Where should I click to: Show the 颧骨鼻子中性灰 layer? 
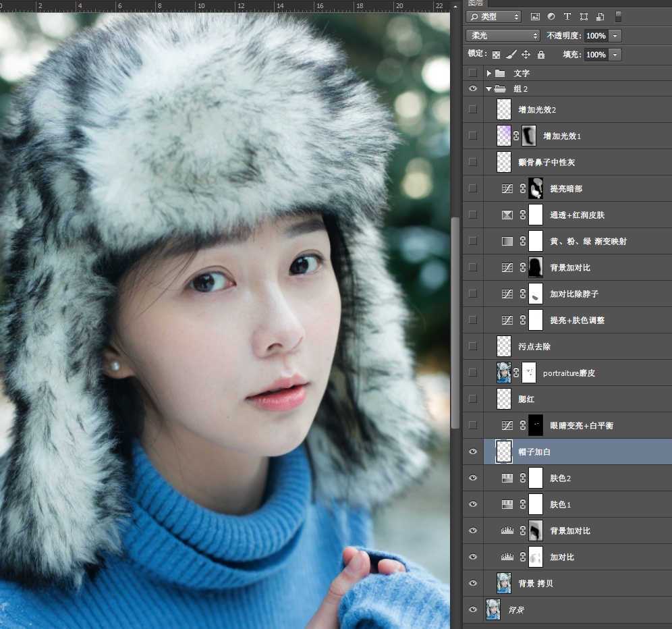[473, 162]
